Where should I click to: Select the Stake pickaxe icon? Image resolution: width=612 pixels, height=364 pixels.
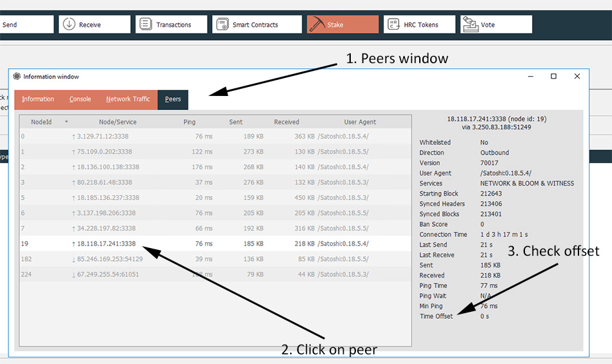(x=317, y=24)
